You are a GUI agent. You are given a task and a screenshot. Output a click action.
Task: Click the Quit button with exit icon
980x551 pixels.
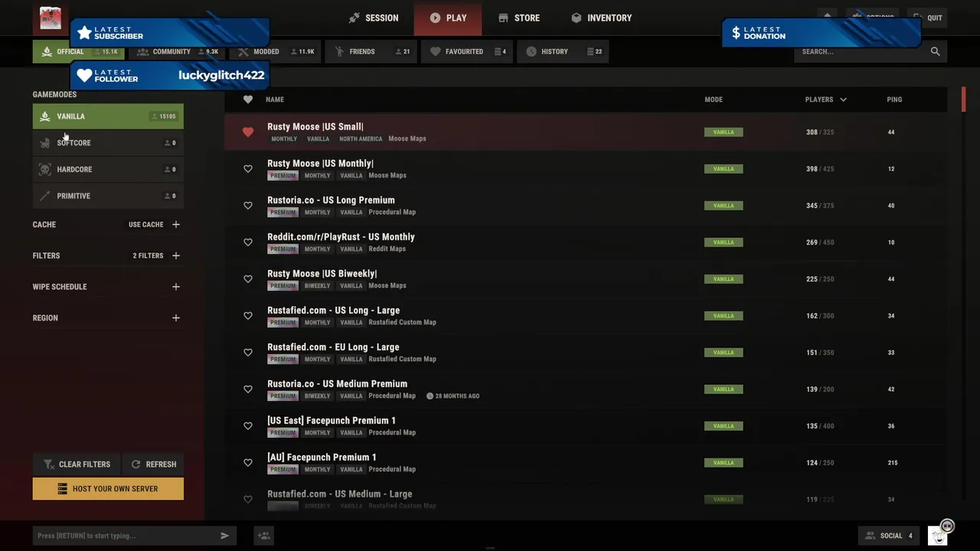point(927,18)
